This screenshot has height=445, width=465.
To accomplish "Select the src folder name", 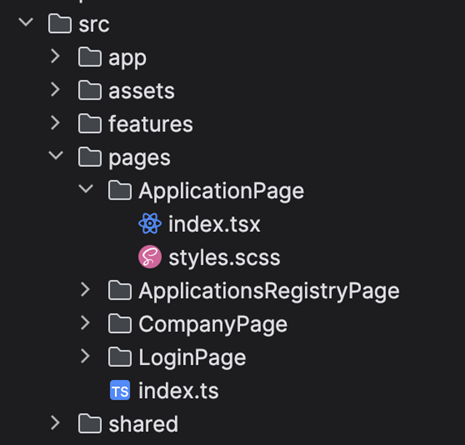I will (x=94, y=25).
